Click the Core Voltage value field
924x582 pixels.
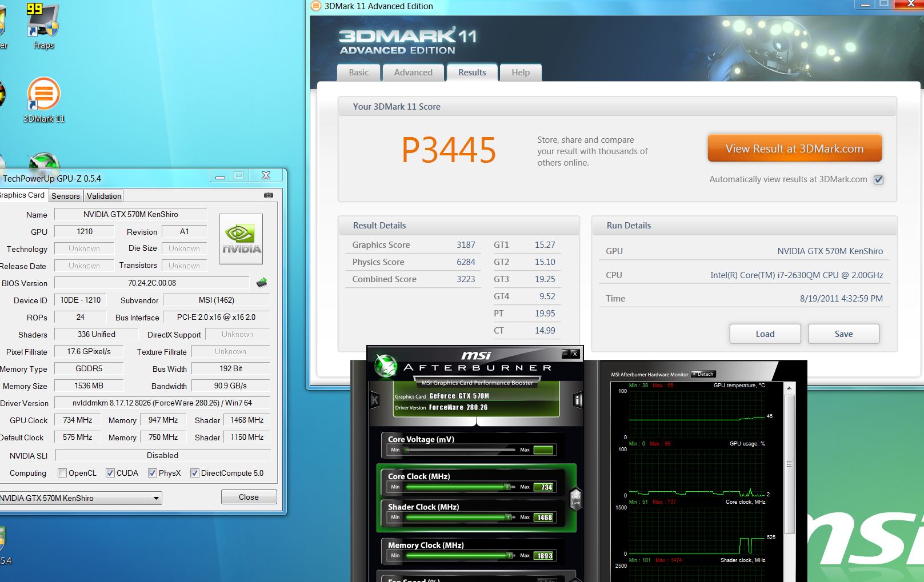(543, 450)
